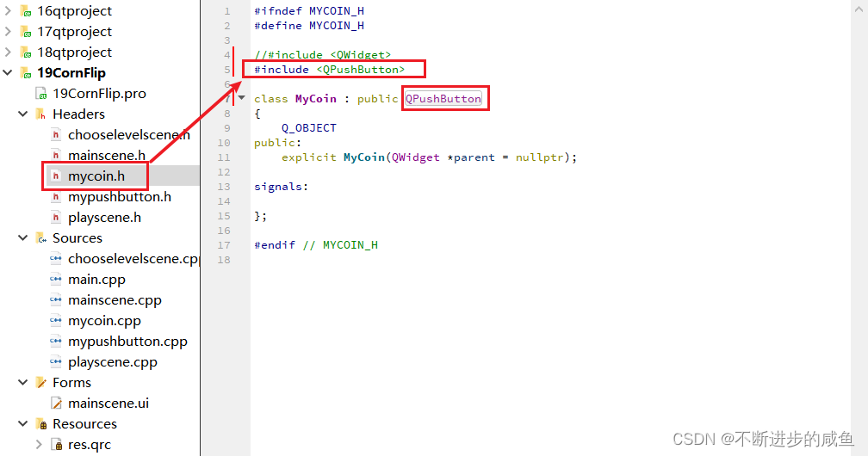Click the res.qrc resource file icon
The height and width of the screenshot is (456, 868).
point(56,444)
